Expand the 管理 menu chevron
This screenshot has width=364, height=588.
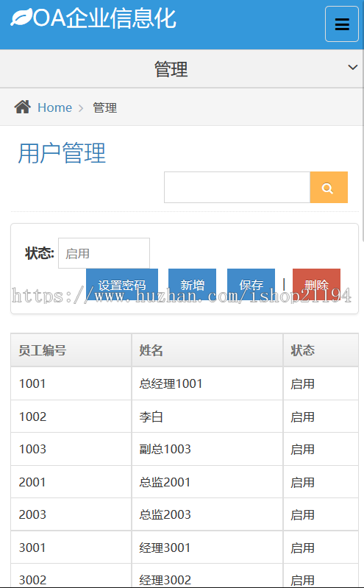click(353, 68)
